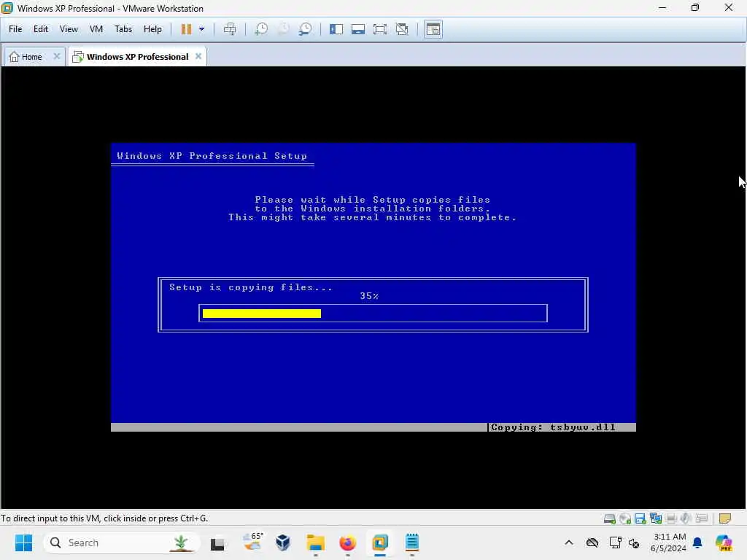Screen dimensions: 747x560
Task: Open the Windows Start menu
Action: coord(23,542)
